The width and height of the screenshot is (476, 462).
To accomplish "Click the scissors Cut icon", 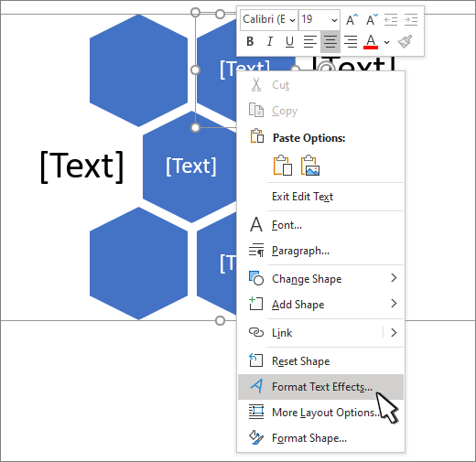I will pos(256,84).
